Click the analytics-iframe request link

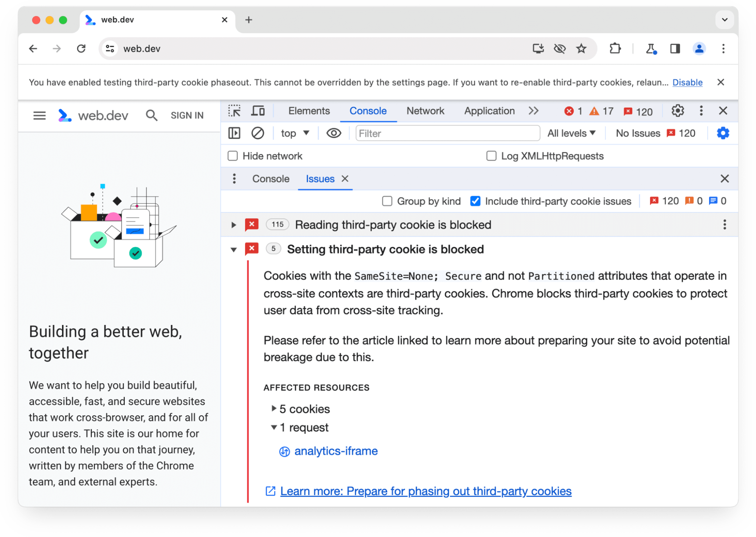335,450
